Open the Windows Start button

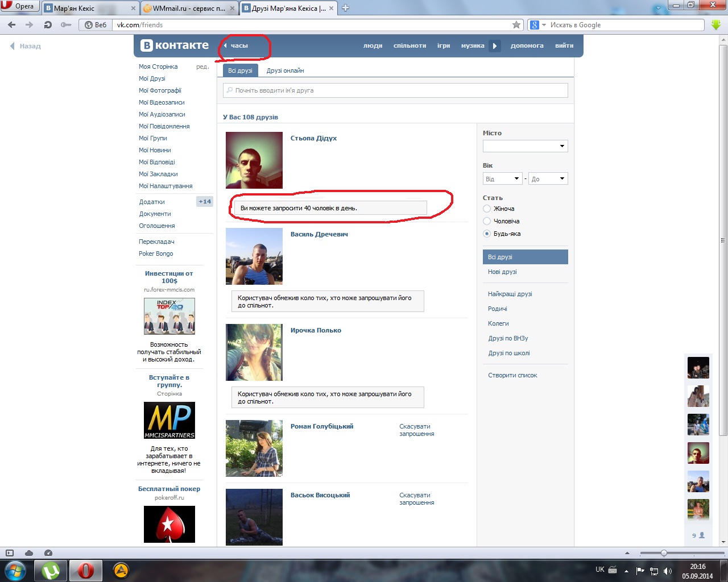click(15, 570)
